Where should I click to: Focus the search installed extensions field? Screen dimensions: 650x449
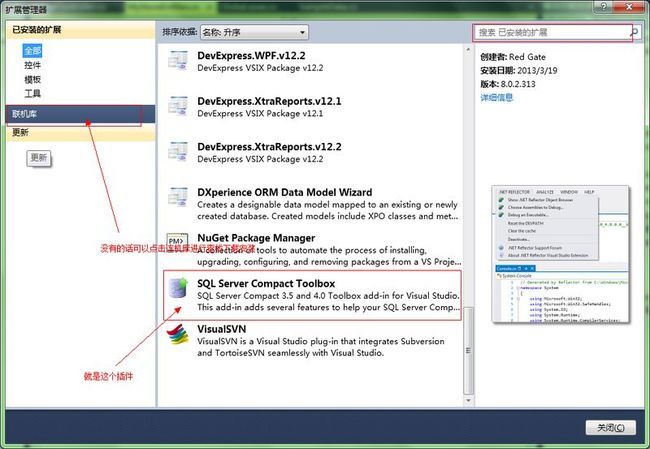[x=552, y=32]
